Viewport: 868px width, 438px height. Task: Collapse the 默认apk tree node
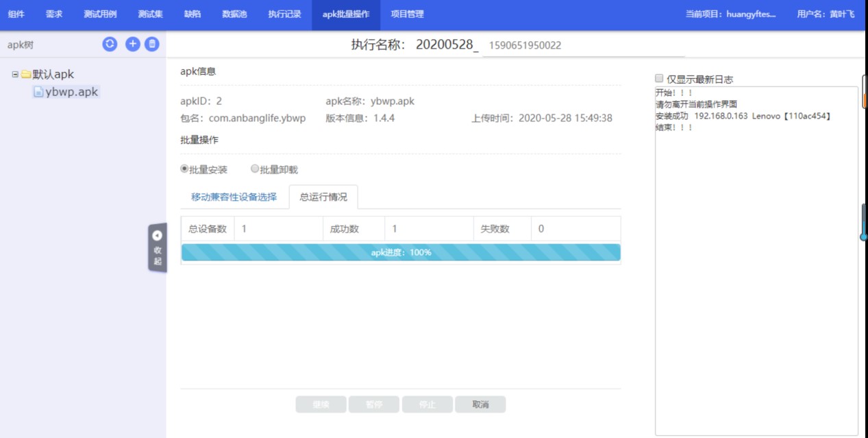tap(15, 75)
